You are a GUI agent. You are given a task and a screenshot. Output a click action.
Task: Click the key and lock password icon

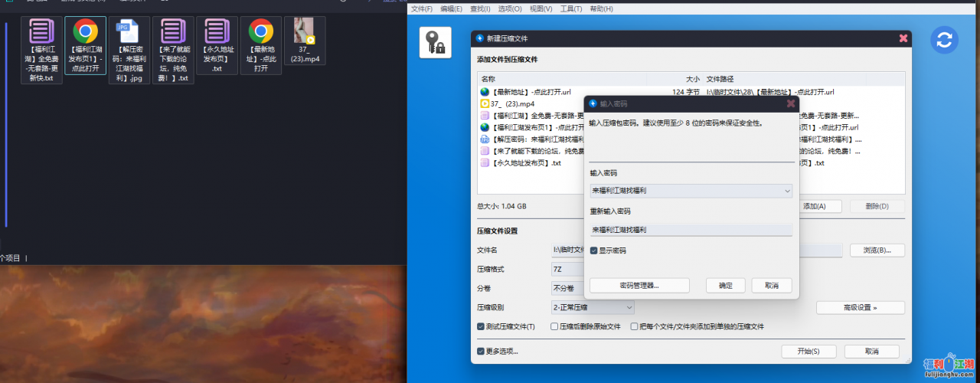click(x=435, y=42)
